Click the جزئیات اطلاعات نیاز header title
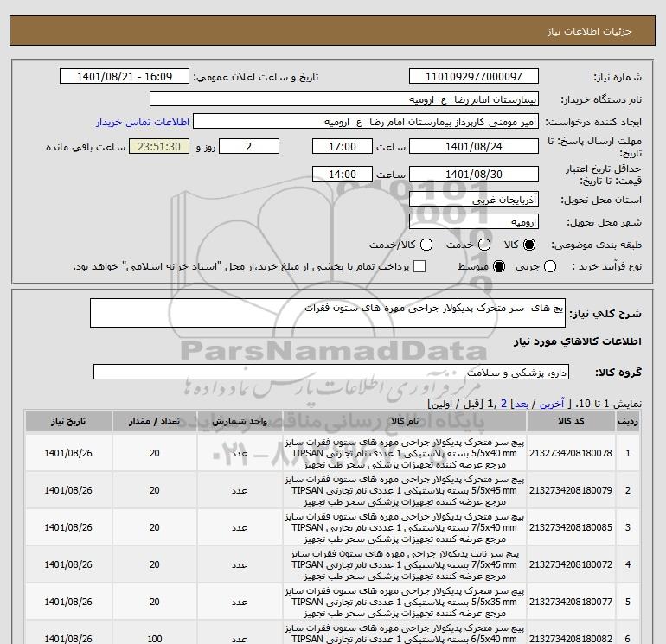666x644 pixels. [x=590, y=31]
